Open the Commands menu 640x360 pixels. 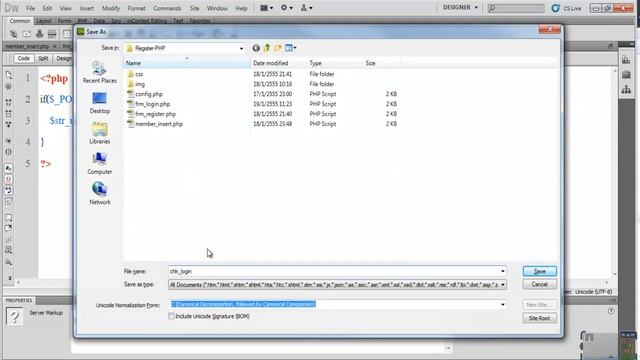click(x=167, y=8)
